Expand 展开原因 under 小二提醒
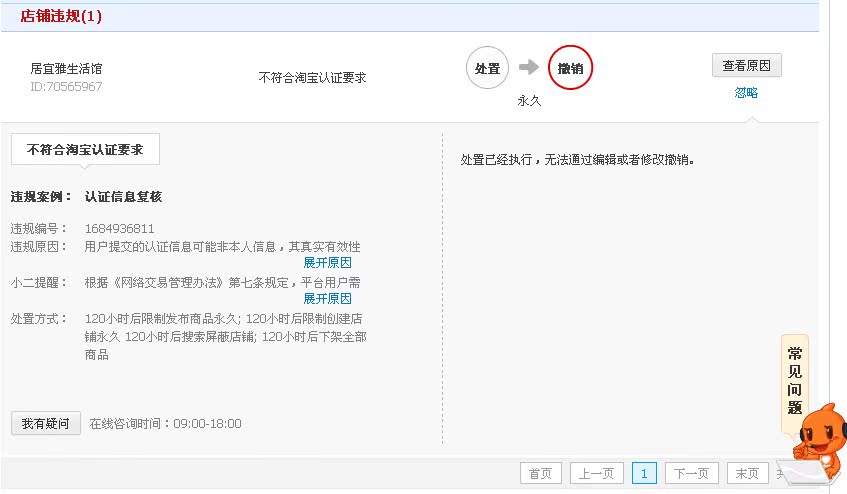 click(x=327, y=299)
